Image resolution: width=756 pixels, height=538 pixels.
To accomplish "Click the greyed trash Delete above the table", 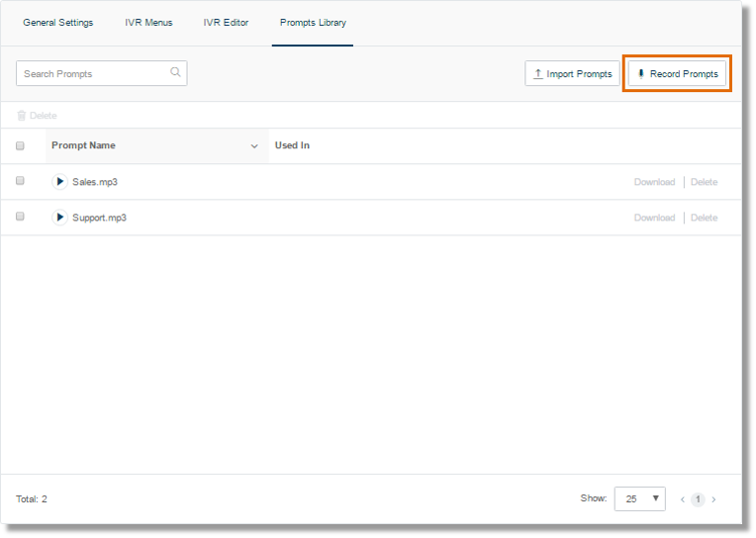I will [x=38, y=116].
